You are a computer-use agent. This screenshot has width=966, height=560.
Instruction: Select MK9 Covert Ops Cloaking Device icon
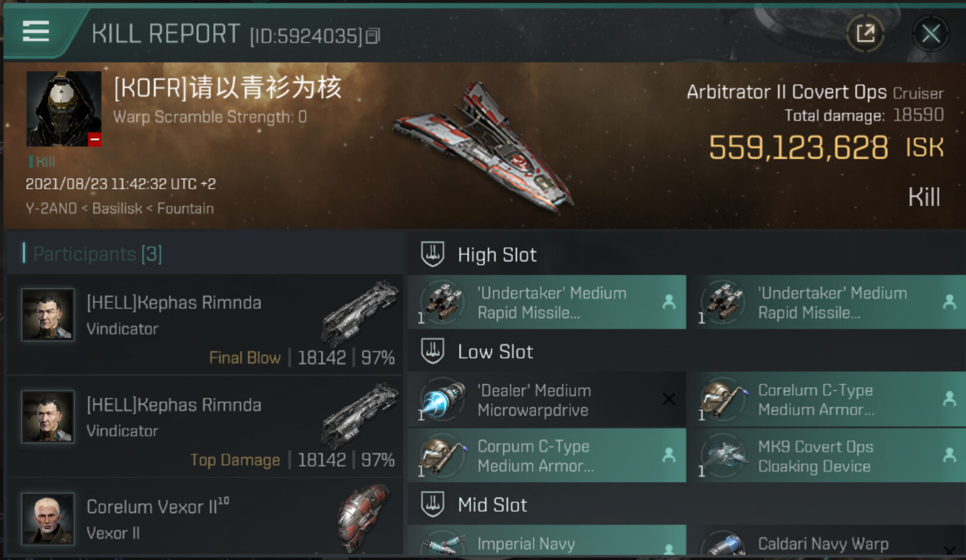click(x=723, y=455)
